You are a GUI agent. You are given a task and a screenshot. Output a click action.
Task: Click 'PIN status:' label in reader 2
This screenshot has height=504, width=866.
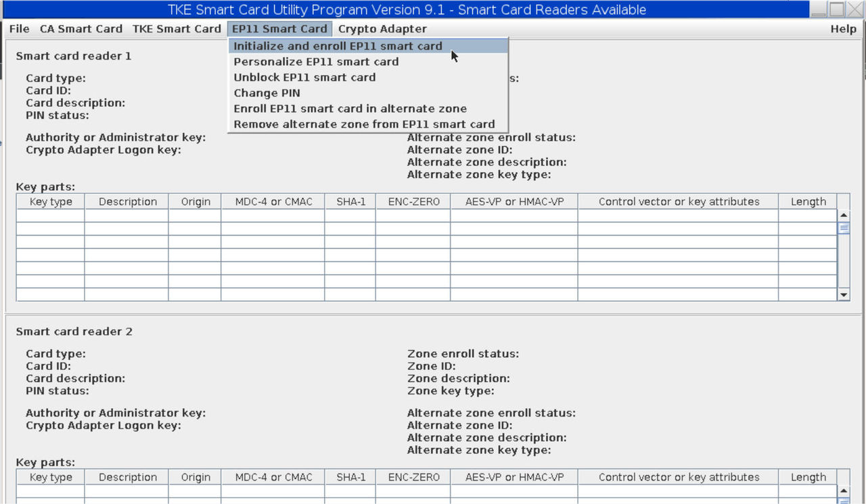(58, 391)
